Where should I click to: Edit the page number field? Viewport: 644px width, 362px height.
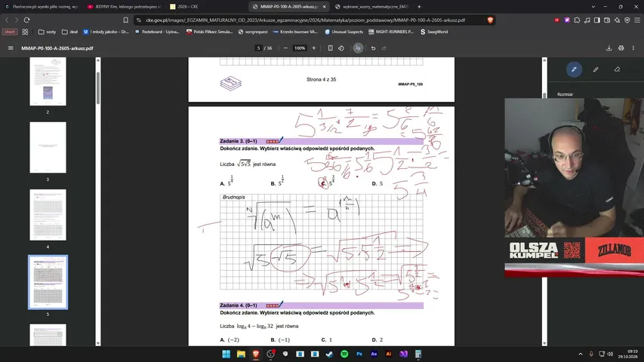coord(258,48)
